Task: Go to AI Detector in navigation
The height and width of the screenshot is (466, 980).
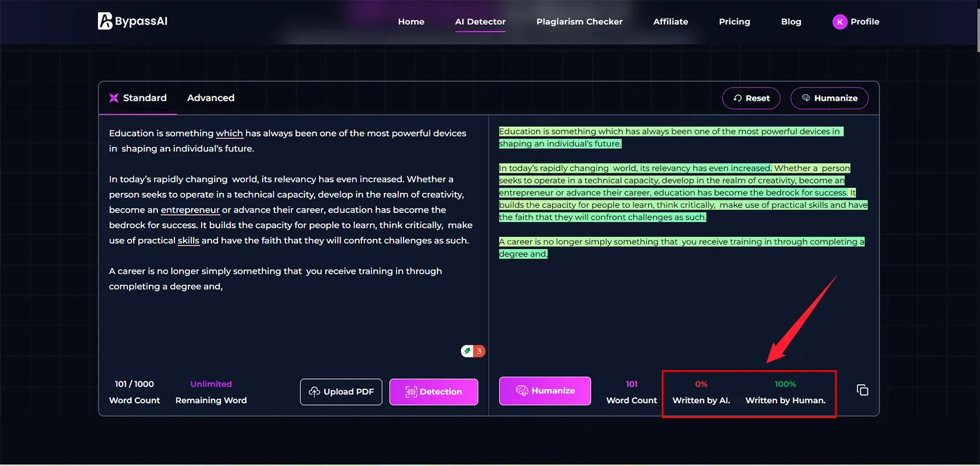Action: pos(480,22)
